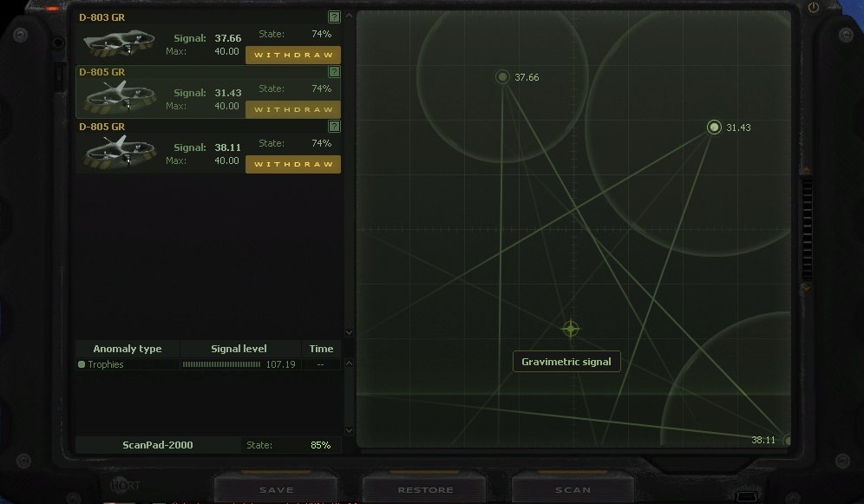Click the ScanPad state 85% value
Screen dimensions: 864x504
[321, 445]
